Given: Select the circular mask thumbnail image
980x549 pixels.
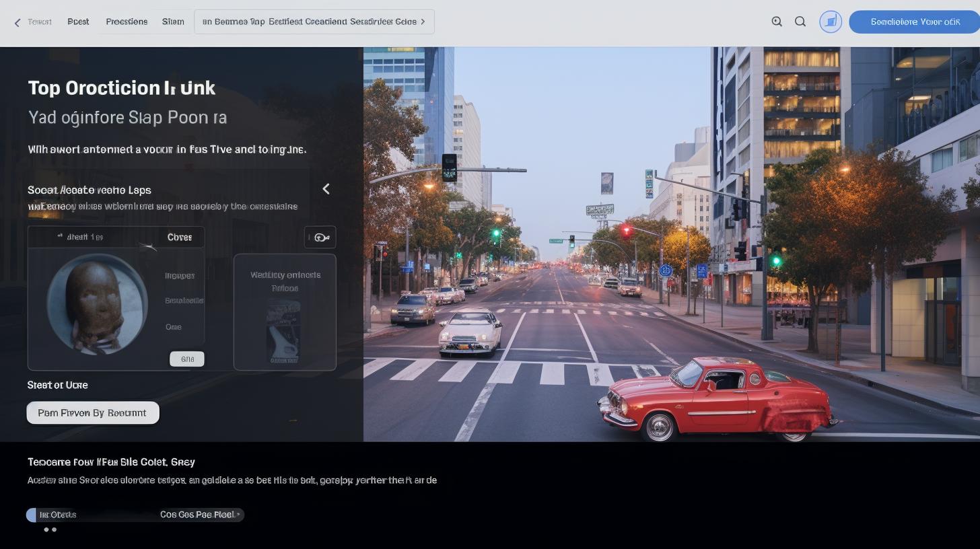Looking at the screenshot, I should pyautogui.click(x=97, y=303).
